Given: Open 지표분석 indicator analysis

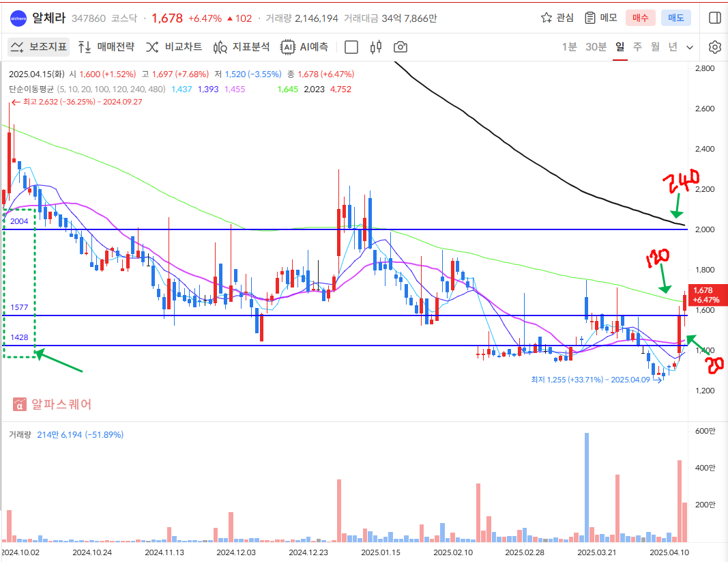Looking at the screenshot, I should [x=242, y=47].
